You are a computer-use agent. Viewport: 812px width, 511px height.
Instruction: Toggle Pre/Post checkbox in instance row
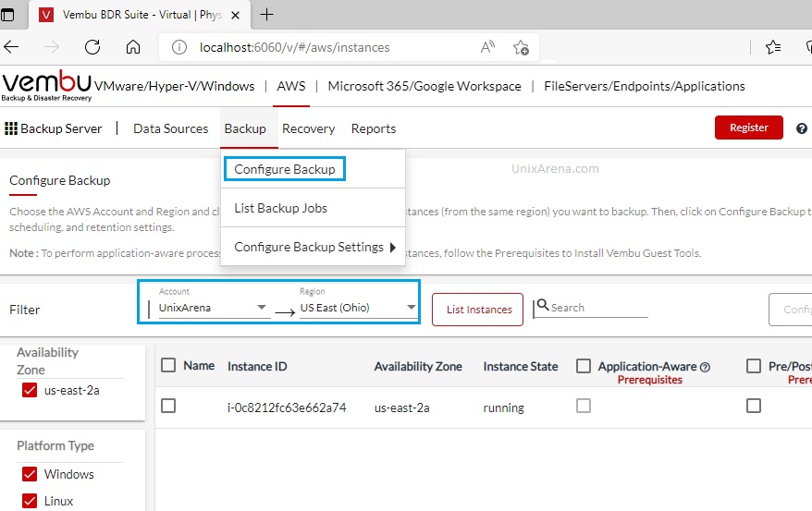(x=754, y=406)
